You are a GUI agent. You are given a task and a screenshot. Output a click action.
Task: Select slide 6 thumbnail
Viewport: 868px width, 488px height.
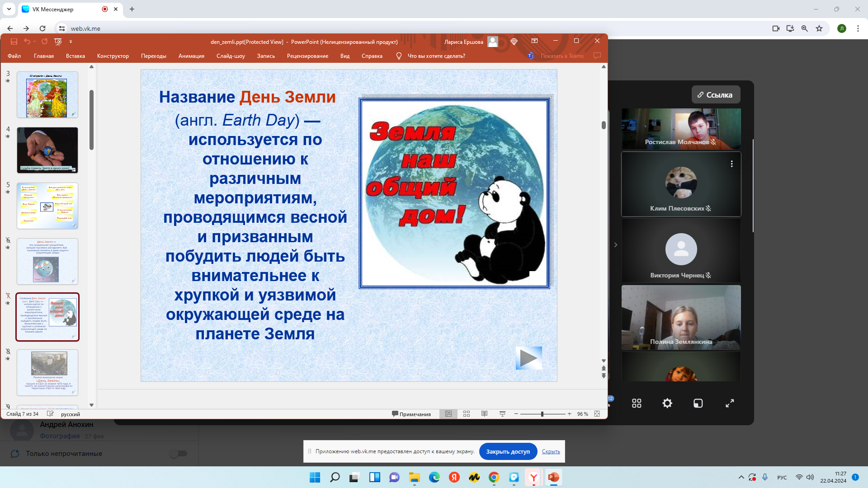pos(47,262)
